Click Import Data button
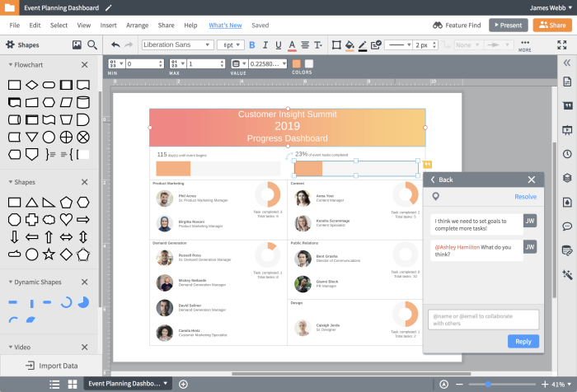This screenshot has height=392, width=577. point(51,366)
